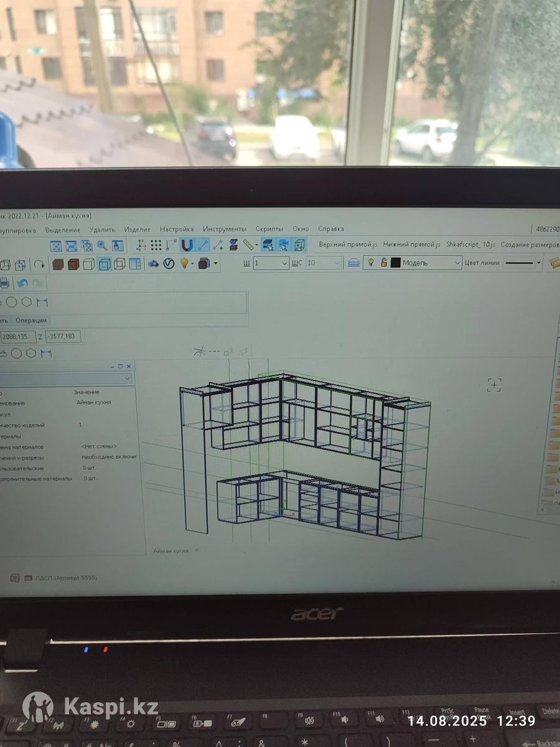Click the ruler measurement tool icon

click(x=250, y=245)
